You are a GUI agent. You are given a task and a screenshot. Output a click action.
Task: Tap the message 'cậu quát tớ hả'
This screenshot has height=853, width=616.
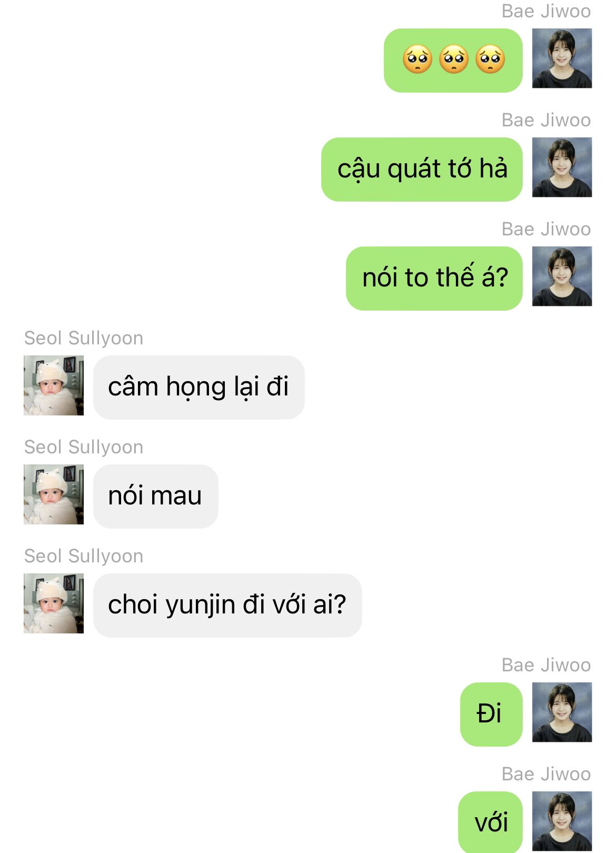click(x=422, y=170)
